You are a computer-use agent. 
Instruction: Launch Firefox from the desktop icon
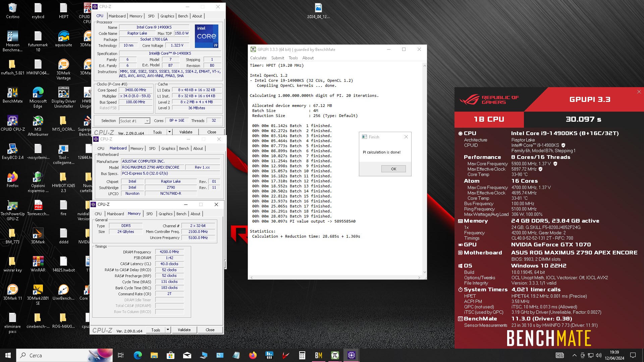click(12, 180)
